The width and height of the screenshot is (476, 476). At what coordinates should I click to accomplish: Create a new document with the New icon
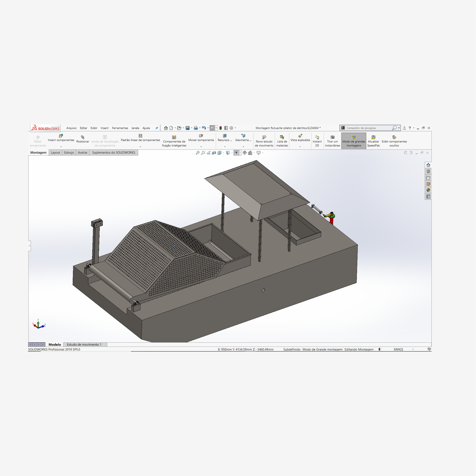tap(171, 128)
